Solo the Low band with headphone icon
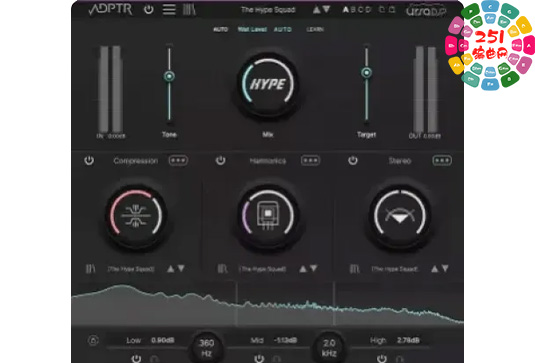Viewport: 535px width, 363px height. pos(154,359)
